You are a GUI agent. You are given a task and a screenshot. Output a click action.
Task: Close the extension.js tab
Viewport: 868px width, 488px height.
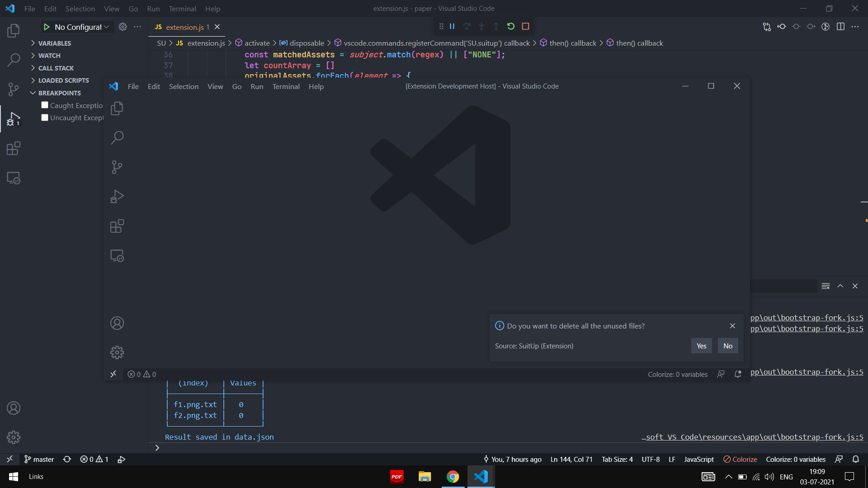pyautogui.click(x=217, y=27)
